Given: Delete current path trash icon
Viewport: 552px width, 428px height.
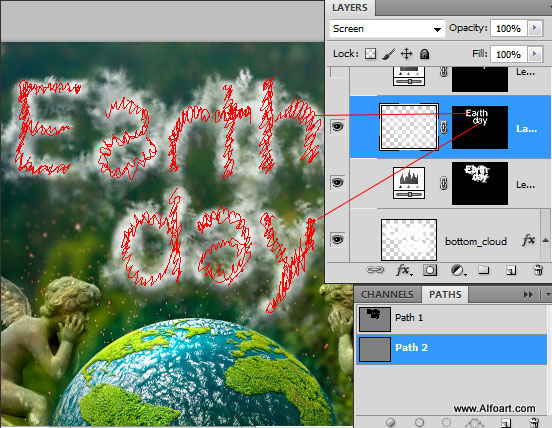Looking at the screenshot, I should (534, 422).
